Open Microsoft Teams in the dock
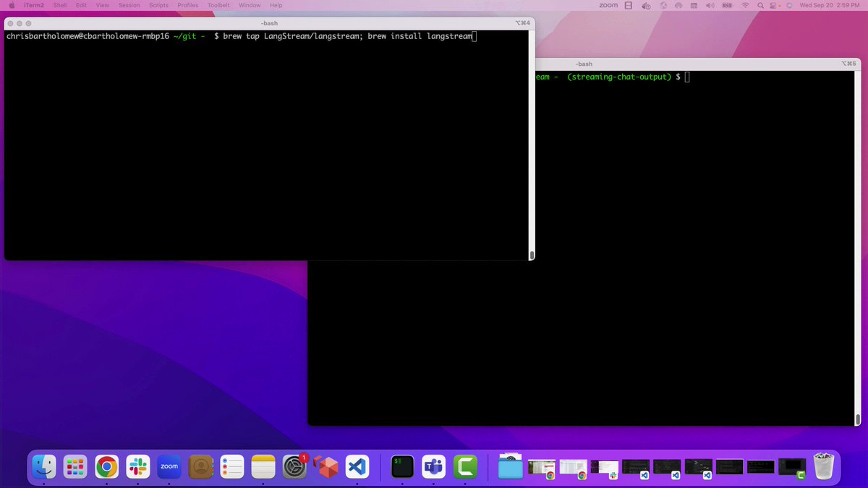This screenshot has height=488, width=868. [434, 466]
